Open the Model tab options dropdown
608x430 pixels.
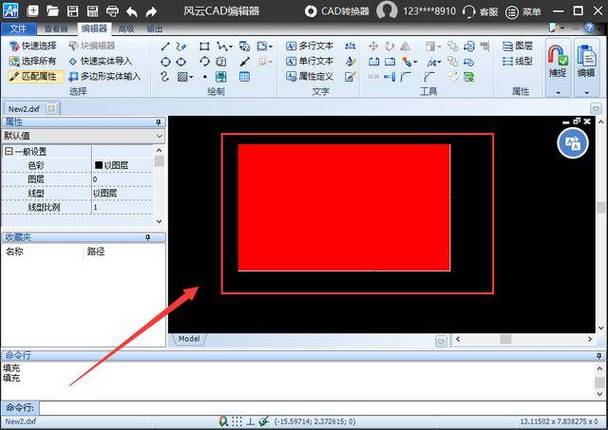(x=440, y=341)
